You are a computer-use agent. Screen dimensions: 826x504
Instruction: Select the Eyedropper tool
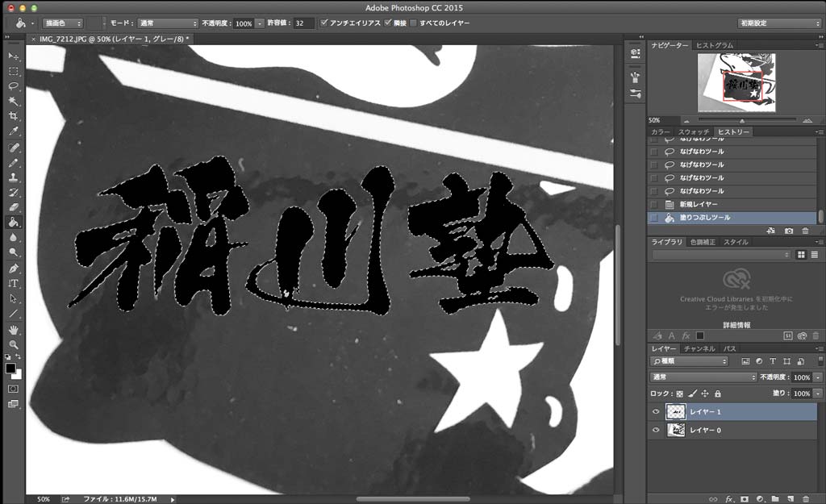[x=13, y=131]
